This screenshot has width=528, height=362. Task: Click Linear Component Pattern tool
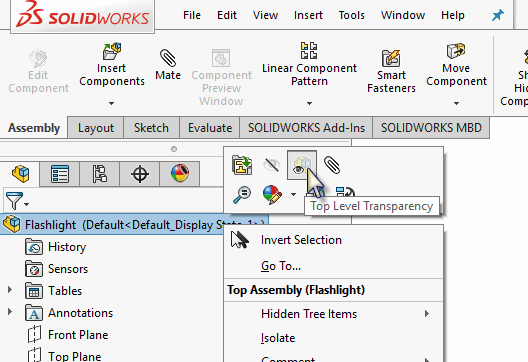point(309,65)
